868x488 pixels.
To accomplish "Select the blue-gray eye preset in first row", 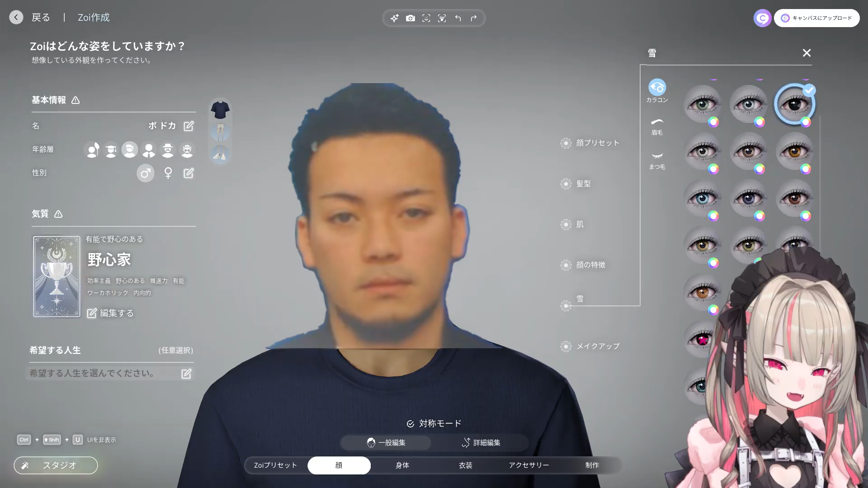I will click(749, 104).
